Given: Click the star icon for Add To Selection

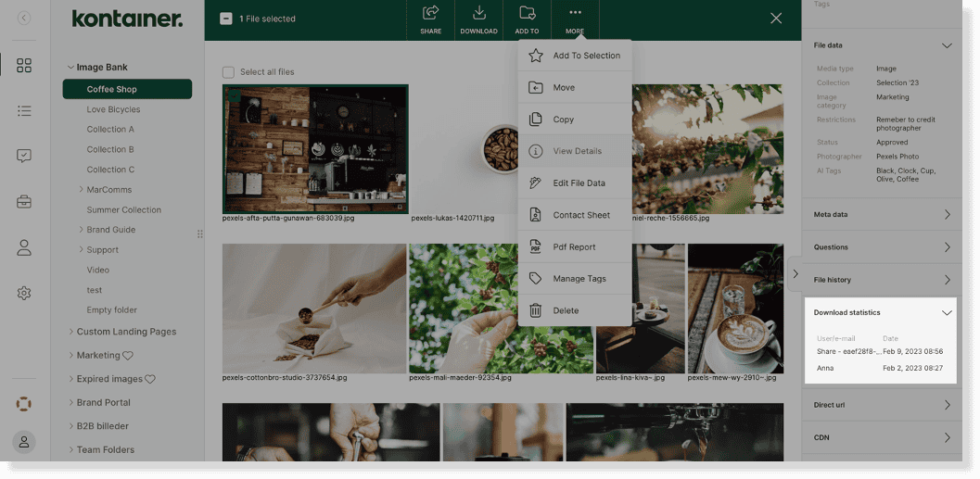Looking at the screenshot, I should point(536,56).
